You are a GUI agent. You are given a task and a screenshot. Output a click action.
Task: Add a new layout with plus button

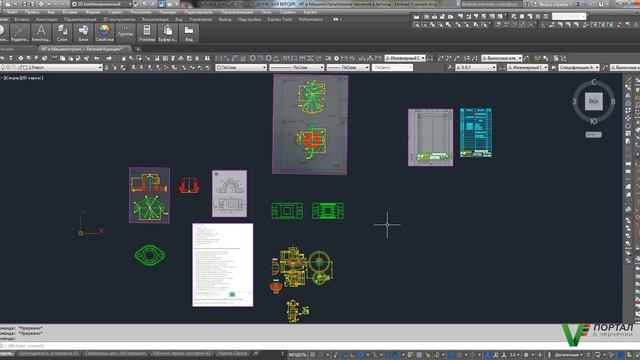[x=256, y=353]
